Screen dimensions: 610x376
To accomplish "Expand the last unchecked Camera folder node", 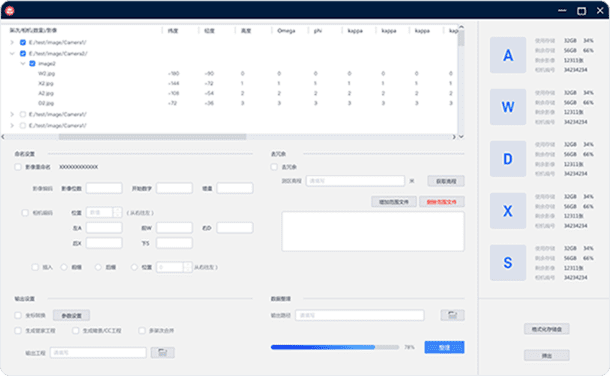I will click(12, 125).
